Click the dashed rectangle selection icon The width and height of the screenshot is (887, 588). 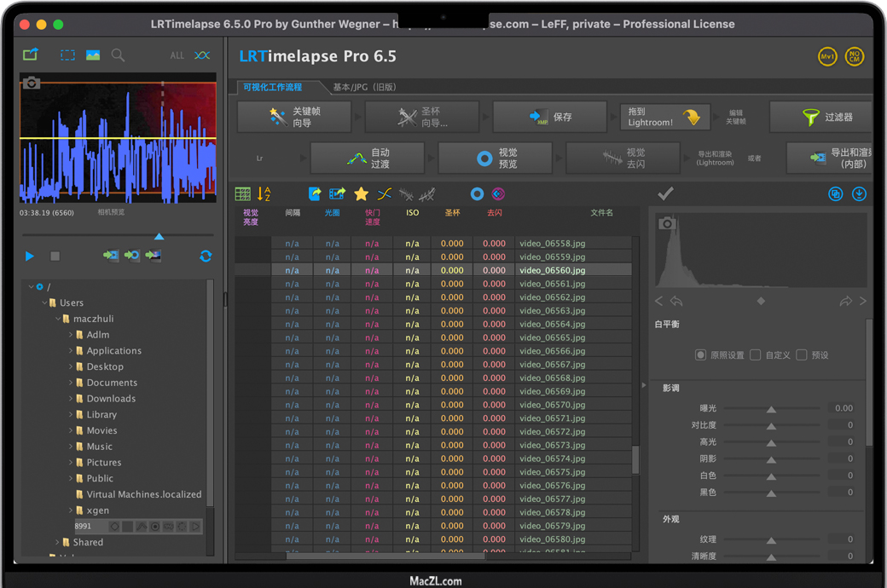coord(67,55)
